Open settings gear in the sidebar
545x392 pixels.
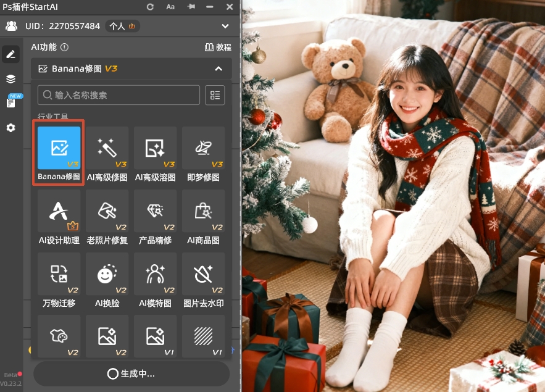[10, 128]
